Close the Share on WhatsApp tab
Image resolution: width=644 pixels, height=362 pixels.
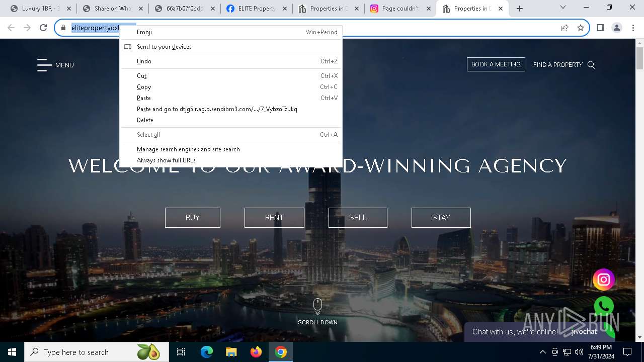(x=141, y=9)
